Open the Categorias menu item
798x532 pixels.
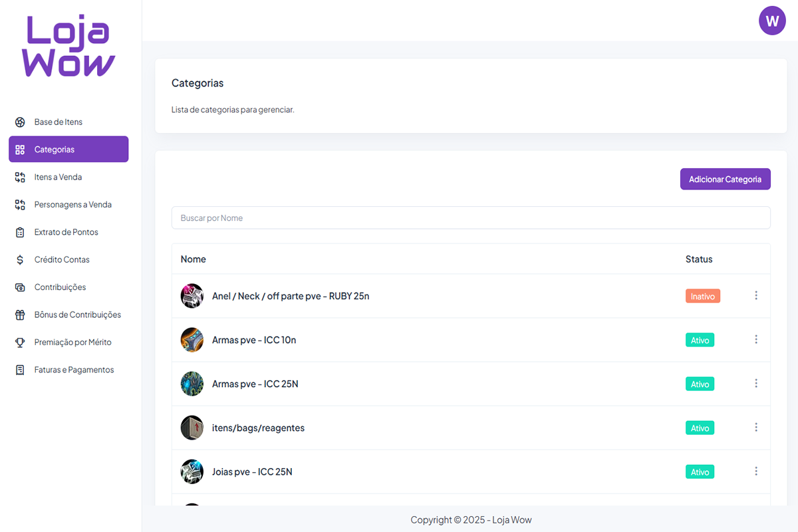click(x=68, y=150)
